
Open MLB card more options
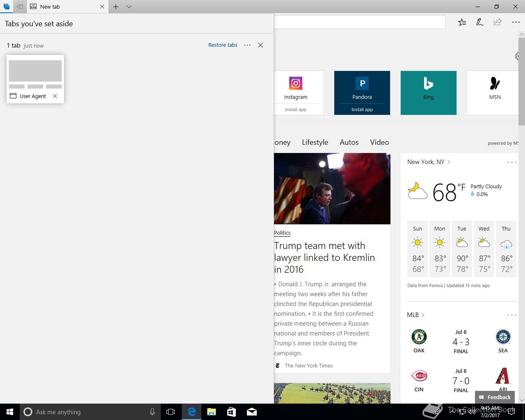(x=512, y=315)
